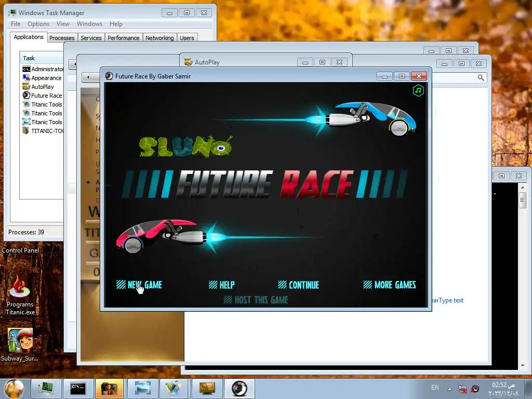This screenshot has width=532, height=399.
Task: Select the Administrator task row
Action: click(43, 69)
